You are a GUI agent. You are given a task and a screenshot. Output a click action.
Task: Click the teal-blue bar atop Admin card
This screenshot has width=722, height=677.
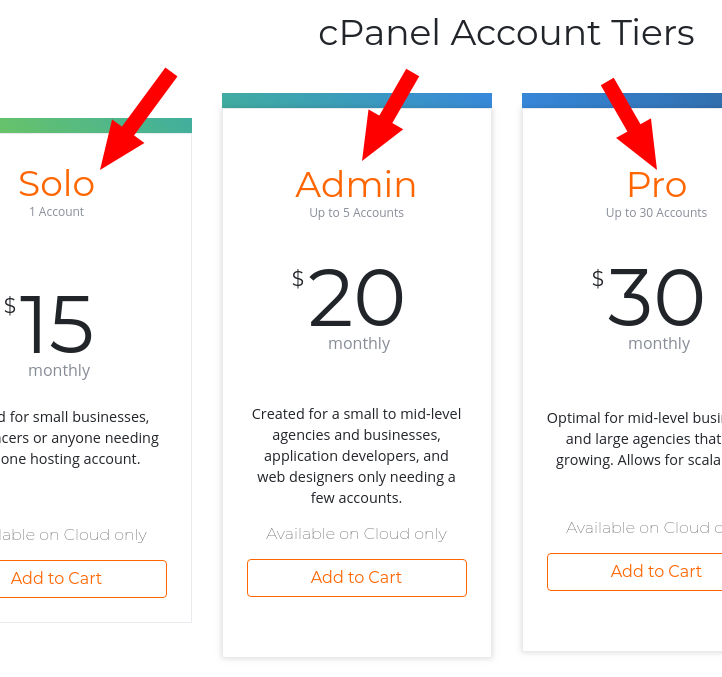coord(357,100)
